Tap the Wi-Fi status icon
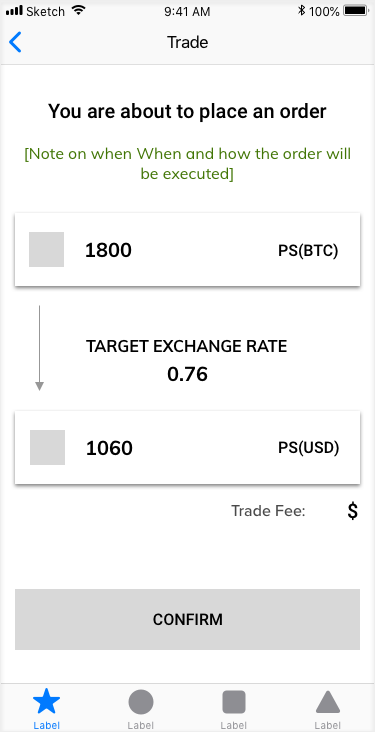This screenshot has height=732, width=375. [79, 10]
